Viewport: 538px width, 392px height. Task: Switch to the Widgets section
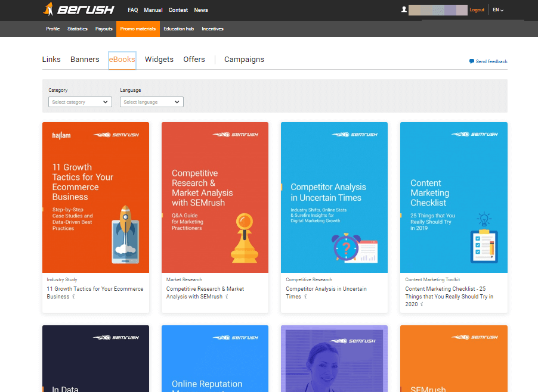pos(159,60)
